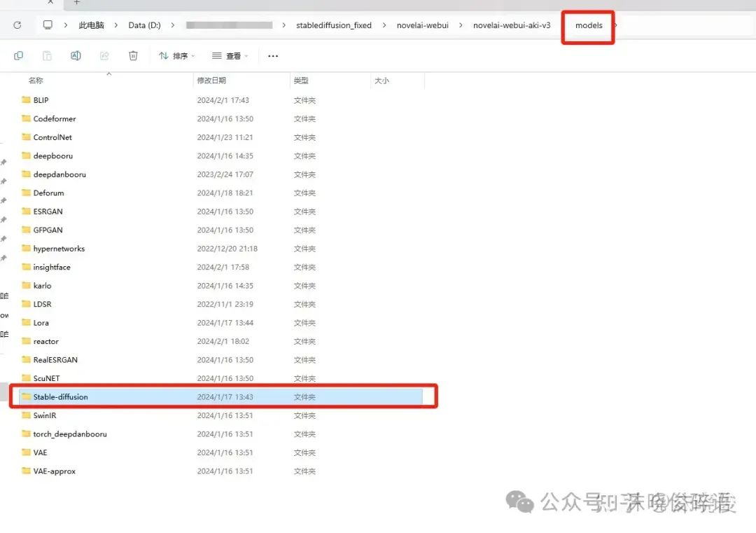This screenshot has height=533, width=756.
Task: Click the Lora folder icon
Action: (26, 322)
